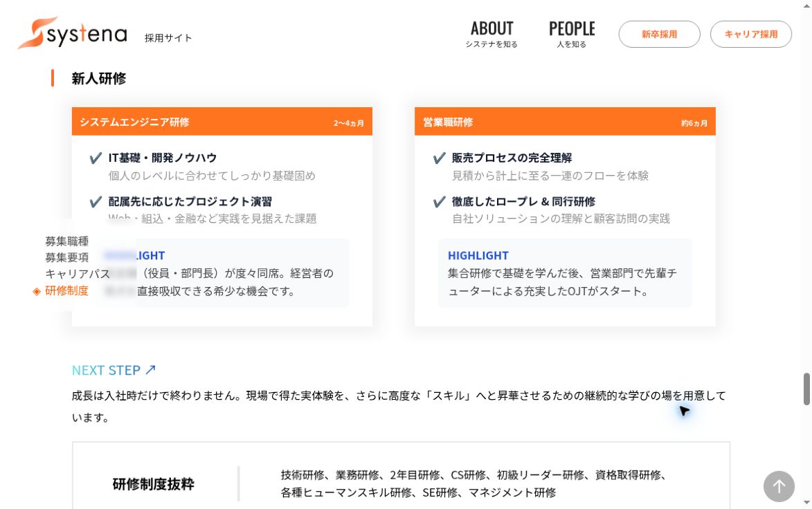The height and width of the screenshot is (509, 812).
Task: Click the 採用サイト text near logo
Action: (x=168, y=38)
